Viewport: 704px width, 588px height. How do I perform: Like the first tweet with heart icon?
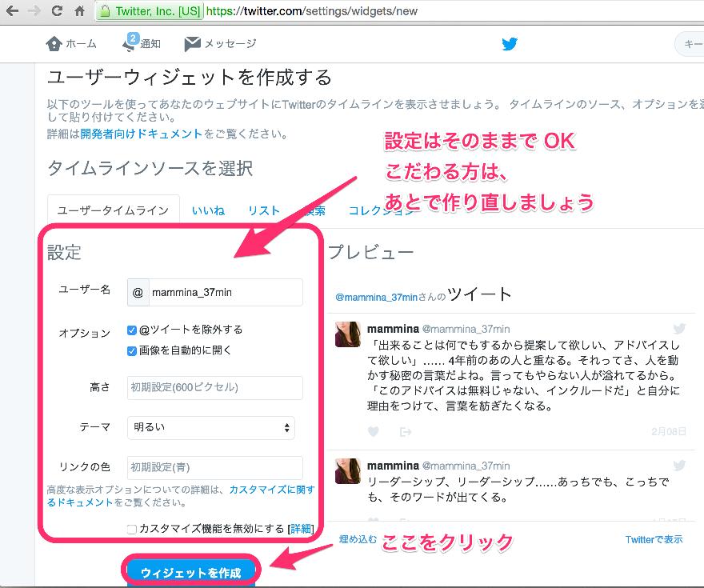pos(373,431)
